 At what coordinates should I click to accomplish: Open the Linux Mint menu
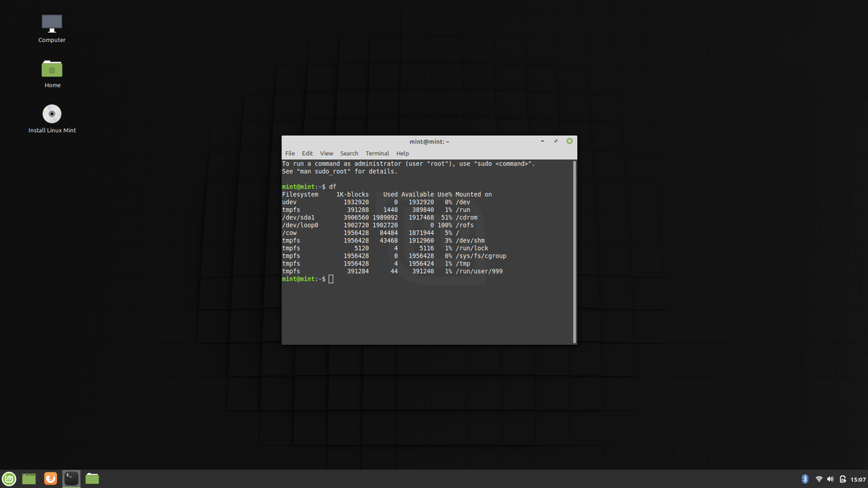tap(9, 479)
